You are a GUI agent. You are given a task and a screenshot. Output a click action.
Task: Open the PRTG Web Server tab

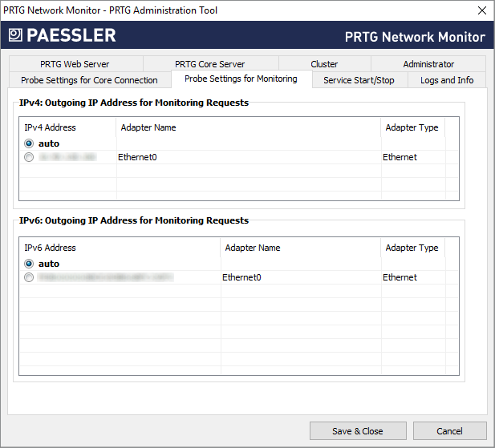(x=75, y=64)
